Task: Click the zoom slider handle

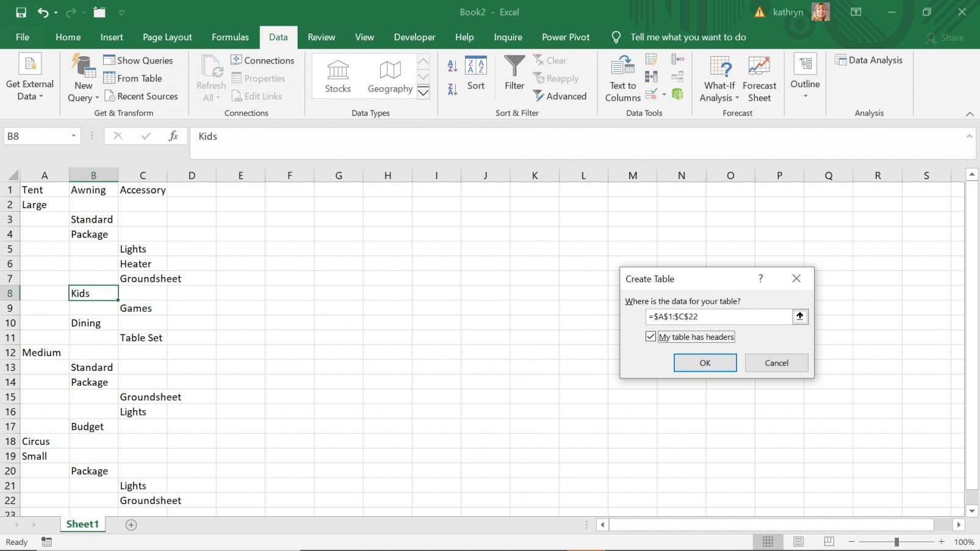Action: point(896,542)
